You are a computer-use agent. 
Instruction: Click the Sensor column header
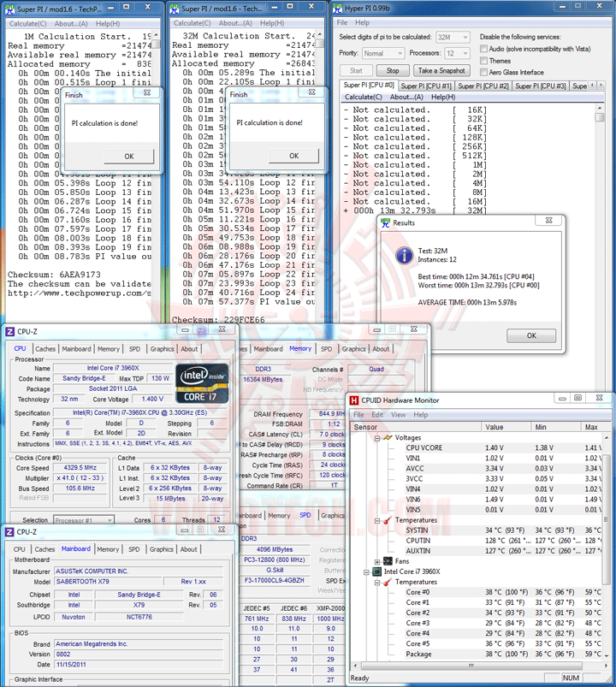coord(415,427)
